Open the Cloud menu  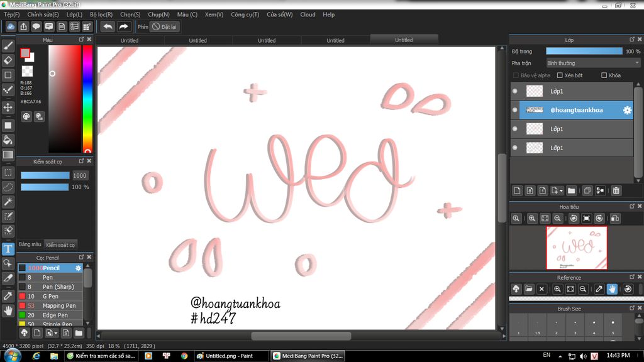point(308,14)
